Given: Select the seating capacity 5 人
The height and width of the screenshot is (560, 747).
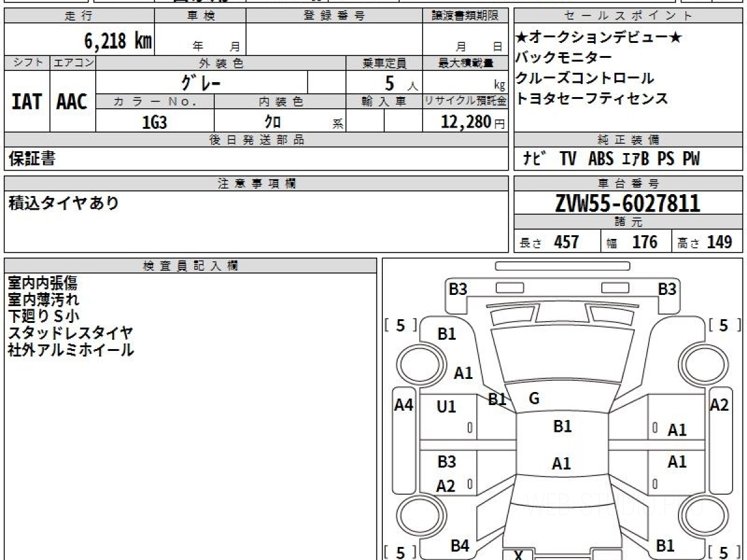Looking at the screenshot, I should pos(402,83).
